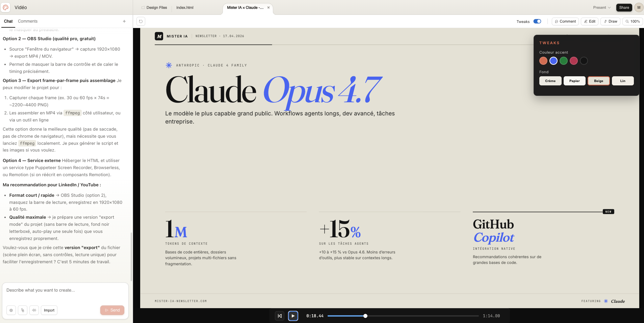Click the video progress slider handle
Viewport: 644px width, 323px height.
[x=365, y=316]
